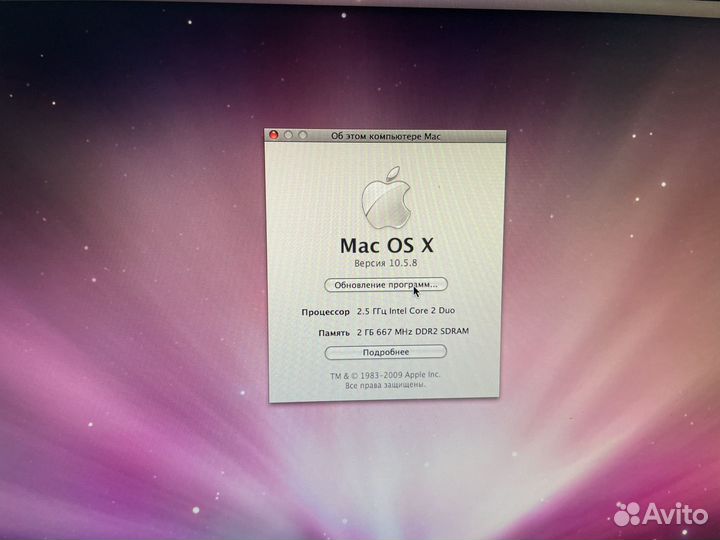Click the Все права защищены text
The image size is (720, 540).
[385, 385]
